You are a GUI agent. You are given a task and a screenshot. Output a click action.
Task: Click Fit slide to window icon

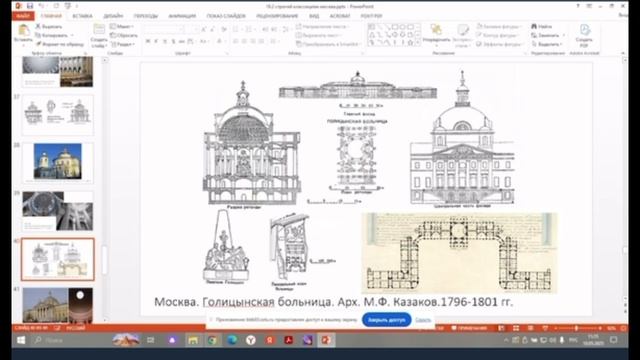coord(623,328)
